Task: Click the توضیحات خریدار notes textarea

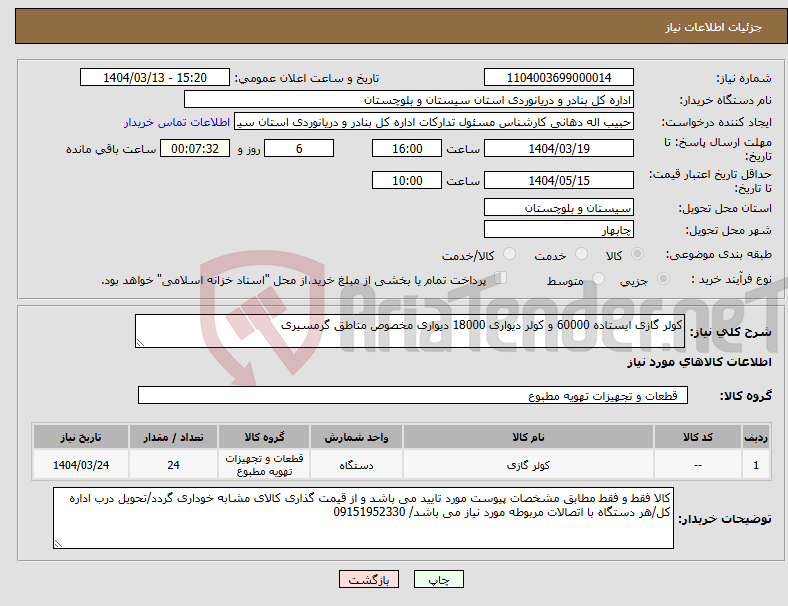Action: 363,518
